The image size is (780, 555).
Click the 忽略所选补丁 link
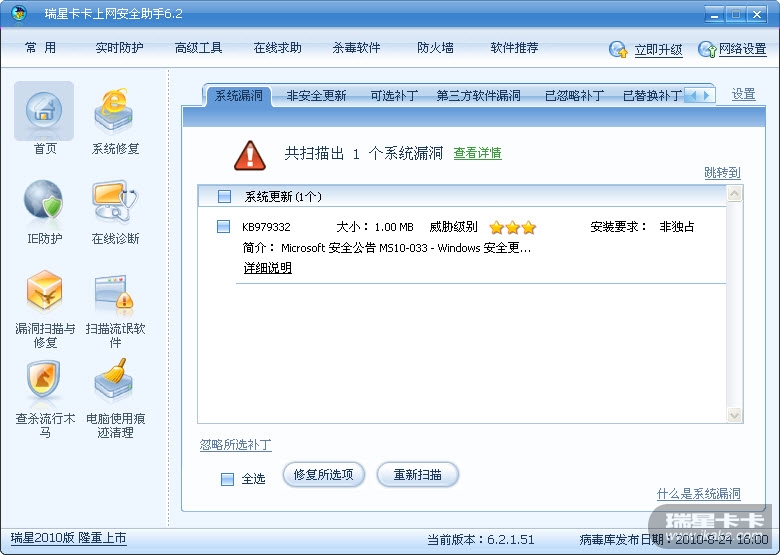pyautogui.click(x=235, y=445)
